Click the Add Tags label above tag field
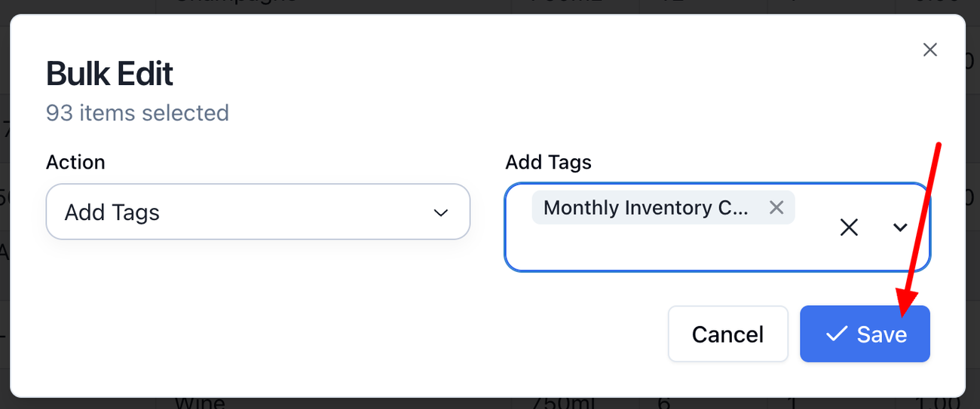Viewport: 980px width, 409px height. (548, 162)
